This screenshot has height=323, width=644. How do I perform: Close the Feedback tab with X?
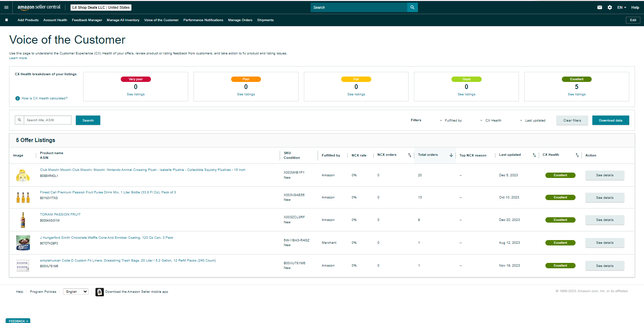(x=27, y=321)
